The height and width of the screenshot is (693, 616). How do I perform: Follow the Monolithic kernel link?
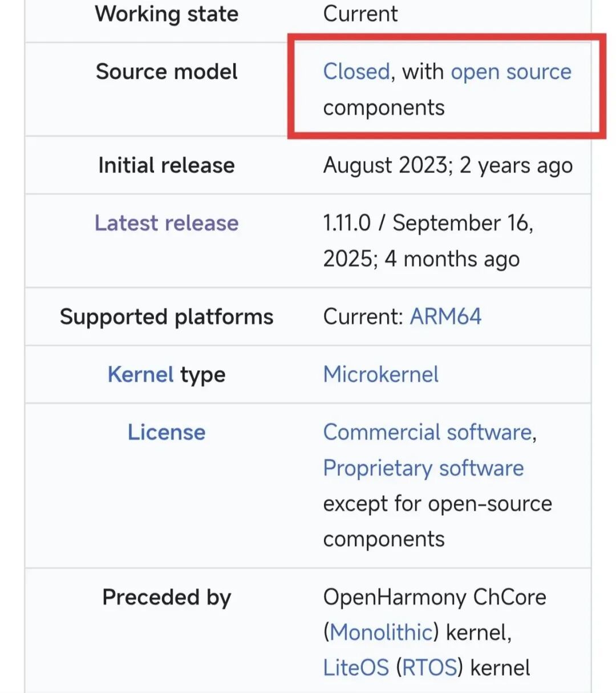381,633
